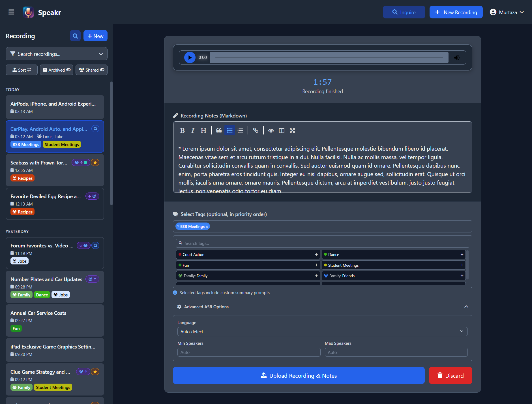
Task: Click the numbered list icon
Action: pos(240,131)
